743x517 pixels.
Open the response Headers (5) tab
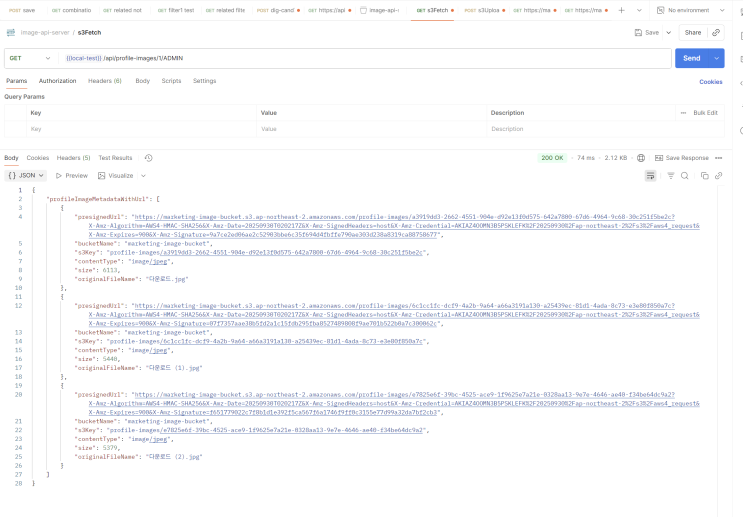[x=73, y=158]
